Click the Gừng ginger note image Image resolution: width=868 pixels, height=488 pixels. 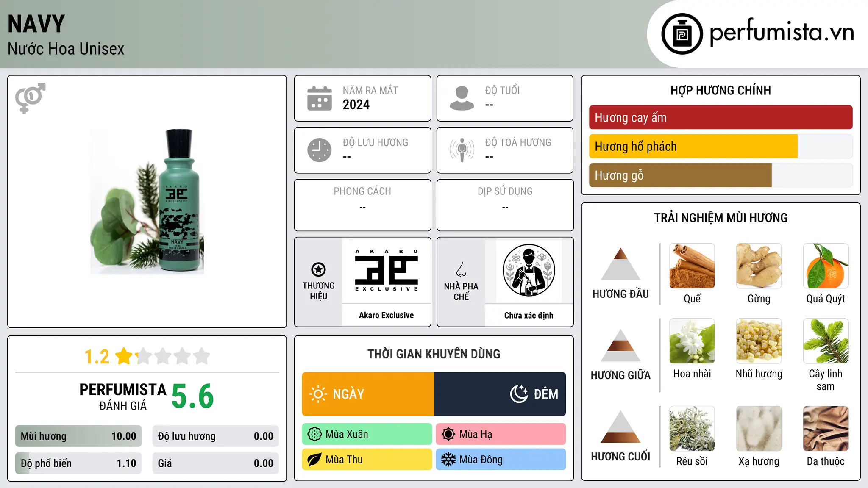759,266
